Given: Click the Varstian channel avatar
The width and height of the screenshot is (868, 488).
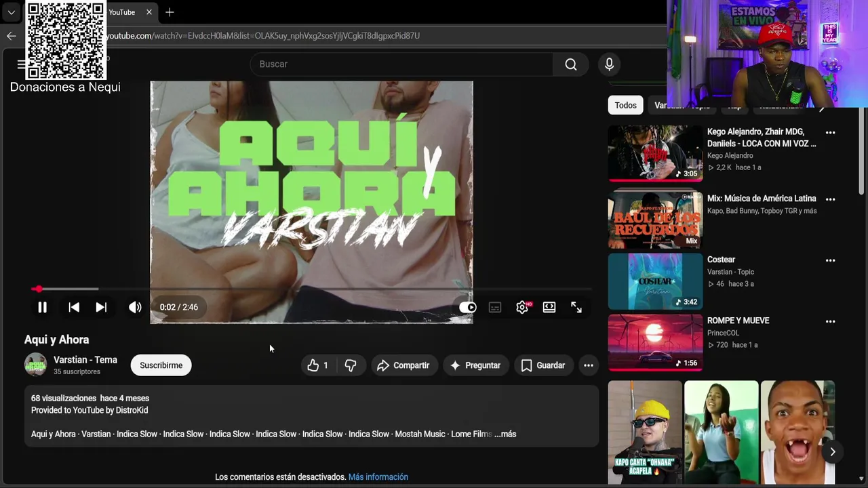Looking at the screenshot, I should 36,365.
